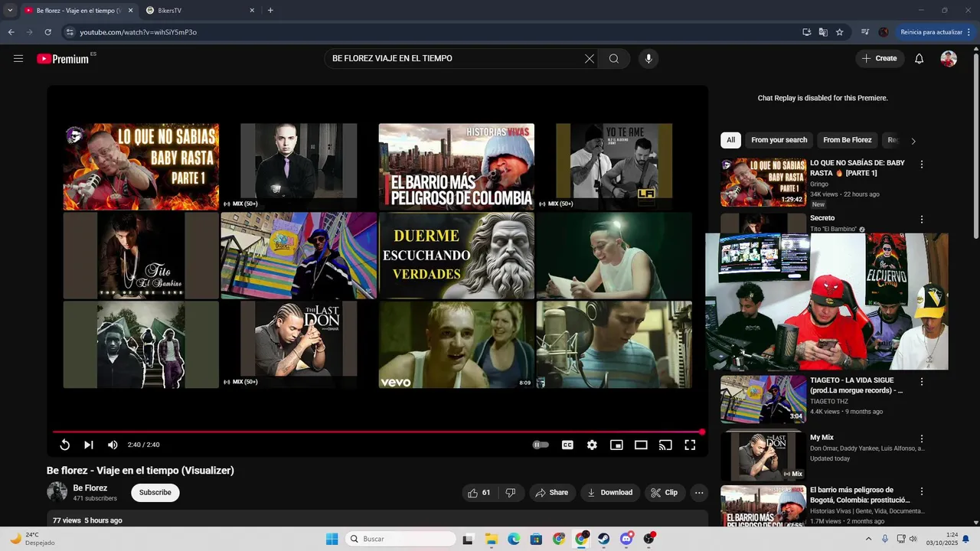
Task: Replay the video with the replay icon
Action: pos(65,445)
